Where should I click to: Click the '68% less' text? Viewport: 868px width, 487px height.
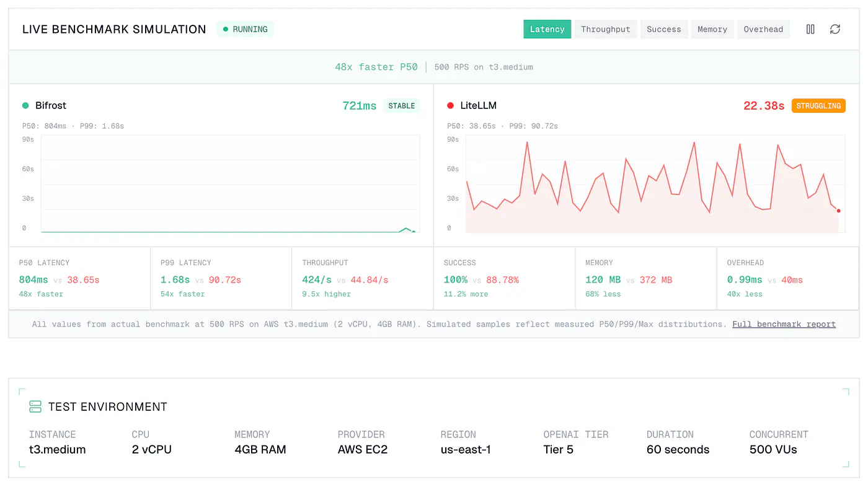[603, 294]
